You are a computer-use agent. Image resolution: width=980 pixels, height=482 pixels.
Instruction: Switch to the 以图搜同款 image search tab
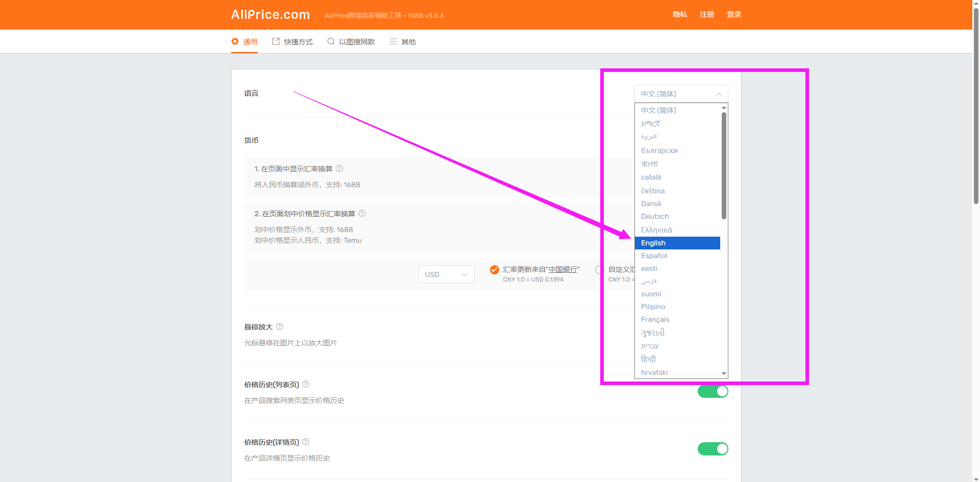coord(351,42)
